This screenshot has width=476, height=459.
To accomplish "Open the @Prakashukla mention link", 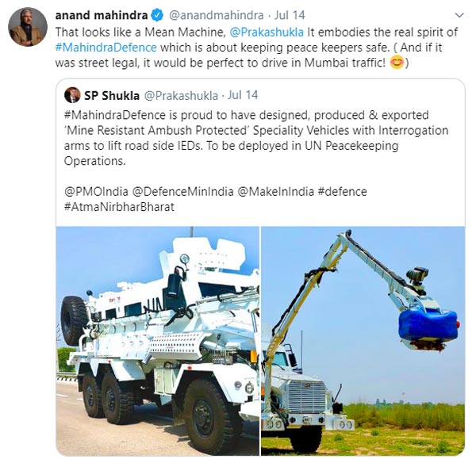I will click(x=267, y=33).
